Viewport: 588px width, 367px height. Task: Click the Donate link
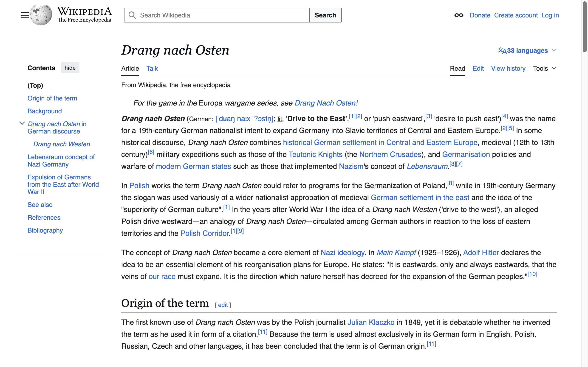(480, 15)
